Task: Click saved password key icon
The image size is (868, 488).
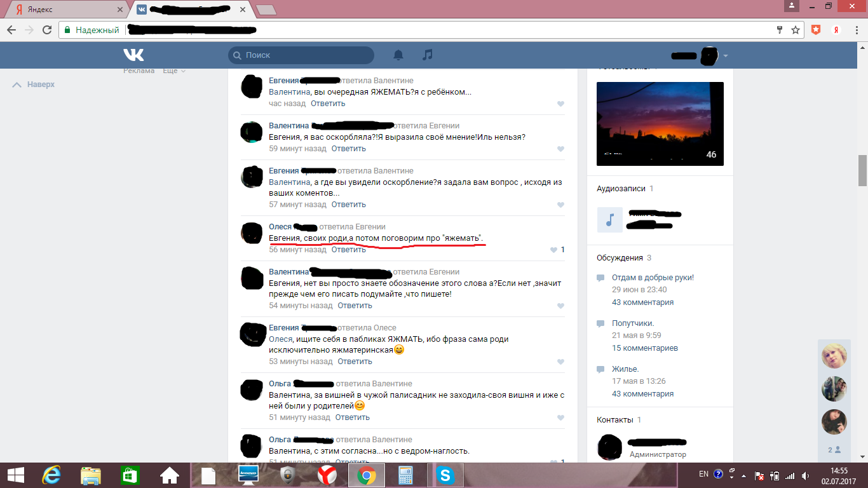Action: [x=780, y=30]
